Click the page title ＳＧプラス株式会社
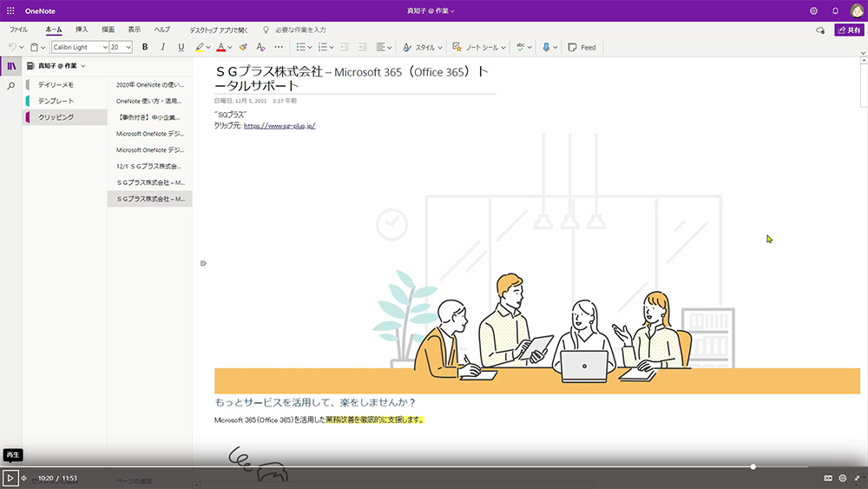Screen dimensions: 868x489 tap(268, 71)
